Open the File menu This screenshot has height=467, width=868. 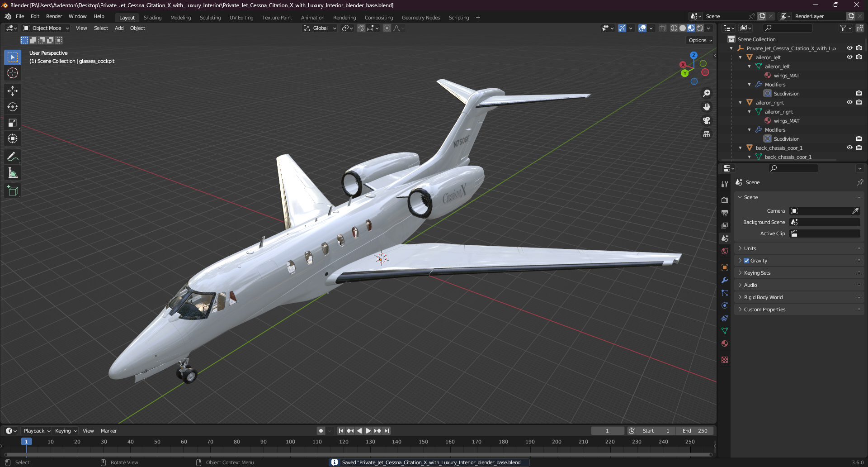point(20,16)
